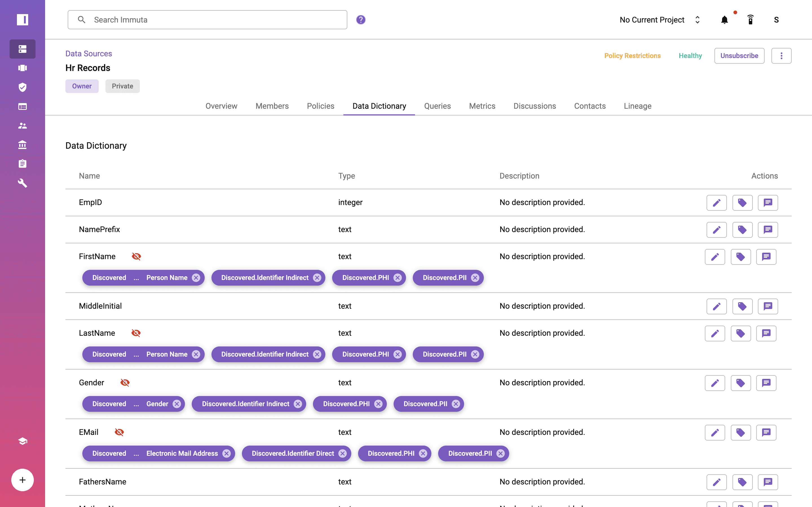812x507 pixels.
Task: Open comments for MiddleInitial column
Action: click(768, 306)
